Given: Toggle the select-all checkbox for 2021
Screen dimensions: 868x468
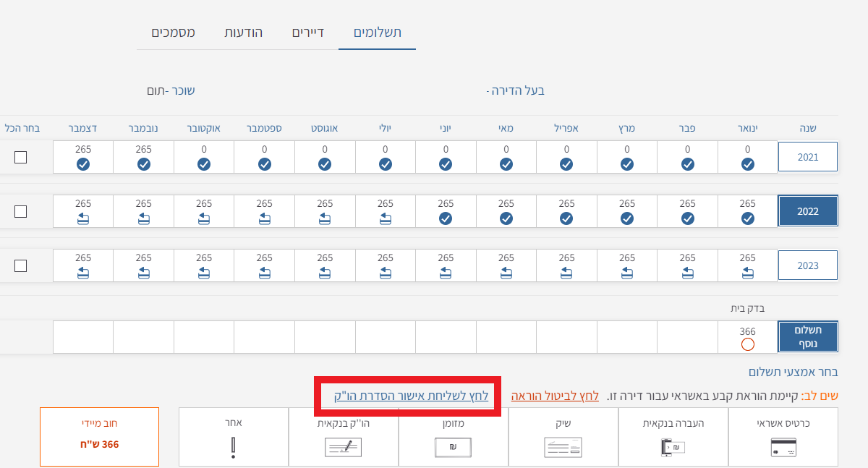Looking at the screenshot, I should [x=21, y=157].
